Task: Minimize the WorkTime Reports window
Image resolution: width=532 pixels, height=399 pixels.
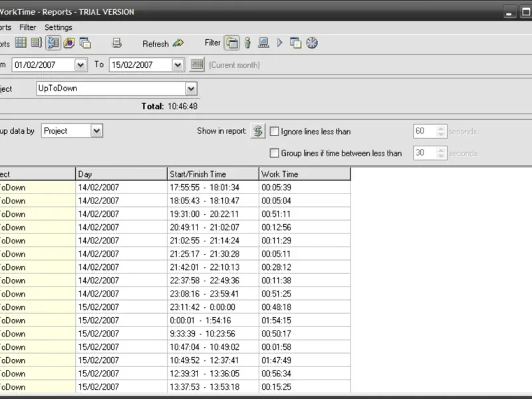Action: (x=509, y=12)
